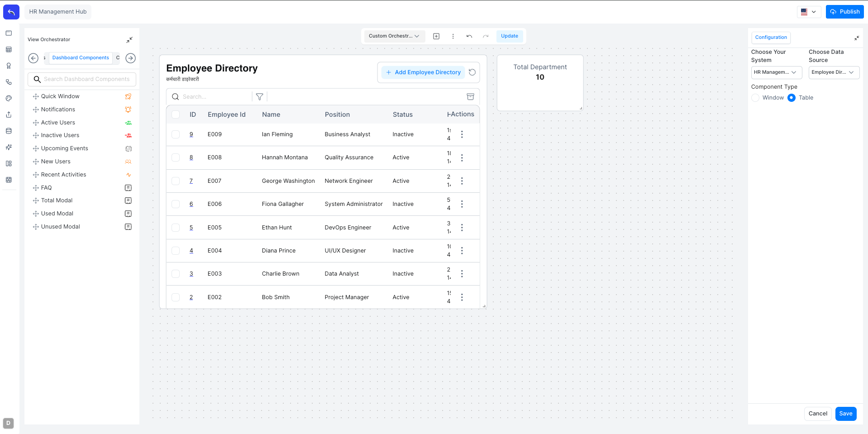Open the upload/export icon in sidebar

pyautogui.click(x=9, y=114)
